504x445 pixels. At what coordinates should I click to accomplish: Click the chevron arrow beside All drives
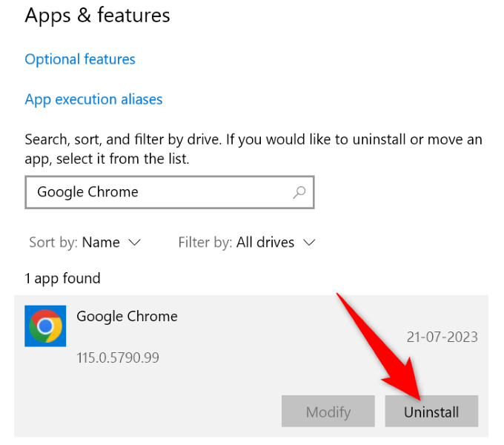310,243
